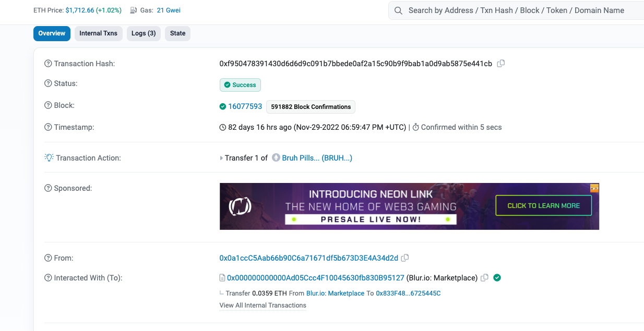Viewport: 644px width, 331px height.
Task: Click inside the search by address field
Action: pos(517,10)
